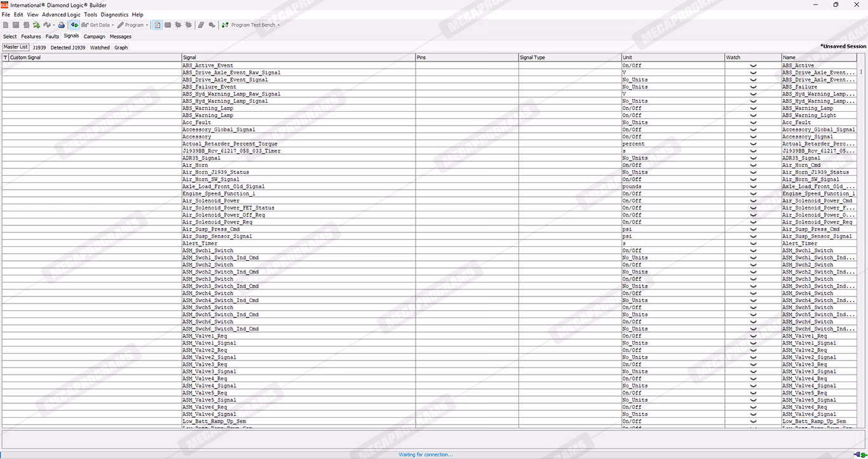Expand the Program dropdown arrow
Image resolution: width=868 pixels, height=459 pixels.
point(147,25)
